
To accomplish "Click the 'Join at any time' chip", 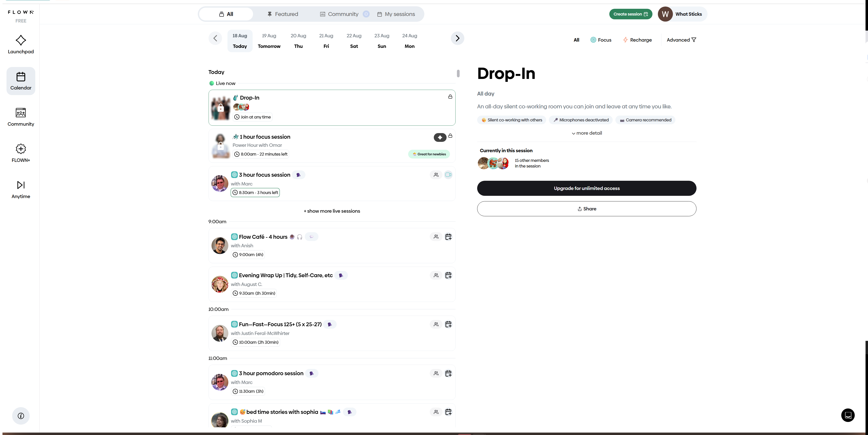I will (x=252, y=117).
